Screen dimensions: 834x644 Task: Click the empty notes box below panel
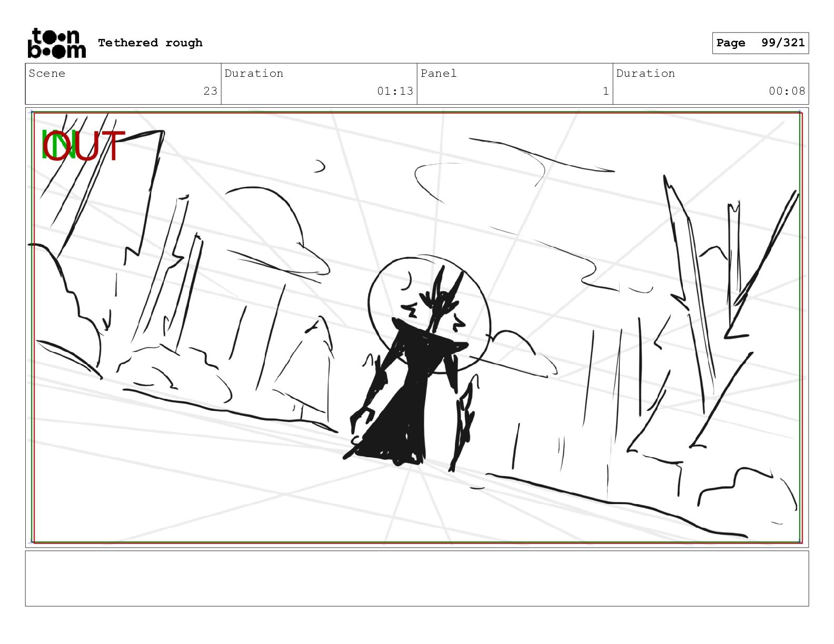click(417, 578)
